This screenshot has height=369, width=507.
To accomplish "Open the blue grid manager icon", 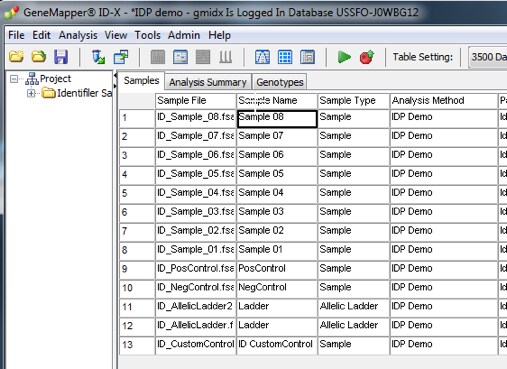I will (x=285, y=57).
